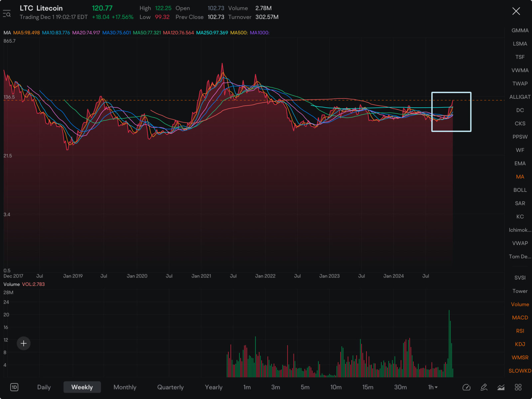Open the speed gauge icon in bottom toolbar
The image size is (532, 399).
click(x=466, y=387)
